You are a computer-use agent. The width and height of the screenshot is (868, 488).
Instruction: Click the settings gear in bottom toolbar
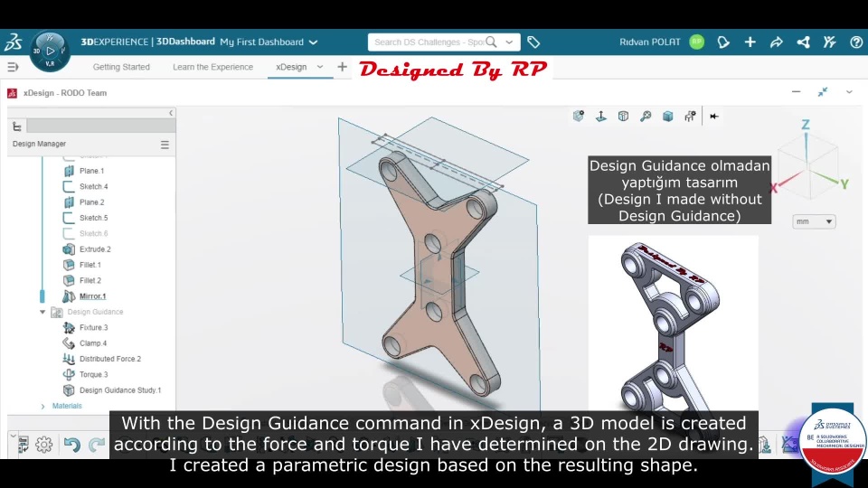44,445
